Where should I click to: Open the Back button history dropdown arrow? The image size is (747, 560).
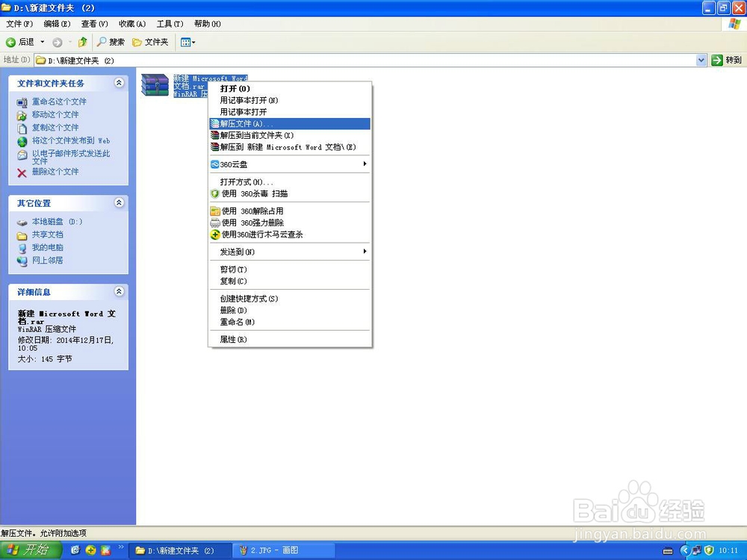42,43
